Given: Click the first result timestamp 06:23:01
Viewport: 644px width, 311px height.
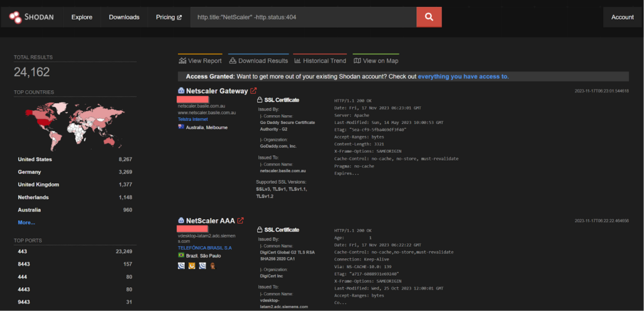Looking at the screenshot, I should [602, 91].
